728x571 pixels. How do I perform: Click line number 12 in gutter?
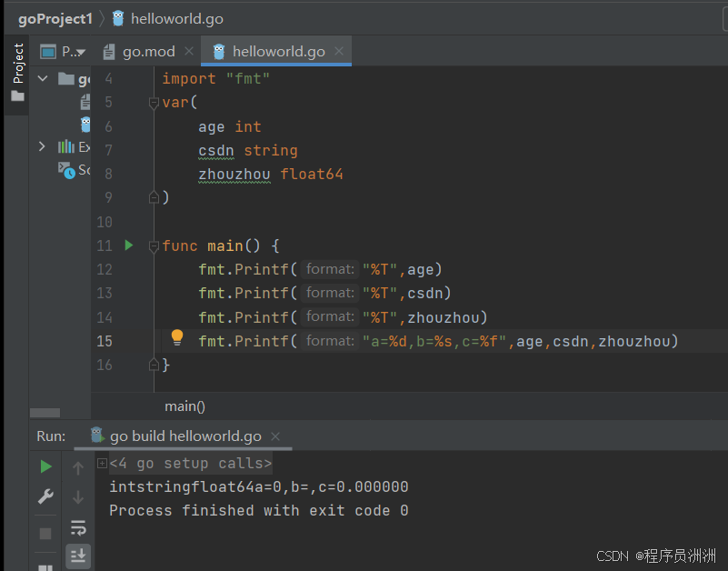point(105,269)
